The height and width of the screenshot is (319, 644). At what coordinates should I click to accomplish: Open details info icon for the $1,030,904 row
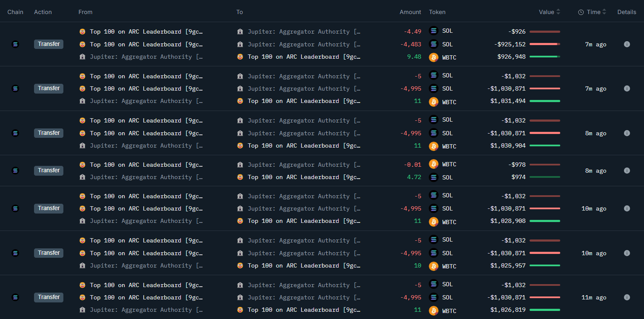coord(627,133)
